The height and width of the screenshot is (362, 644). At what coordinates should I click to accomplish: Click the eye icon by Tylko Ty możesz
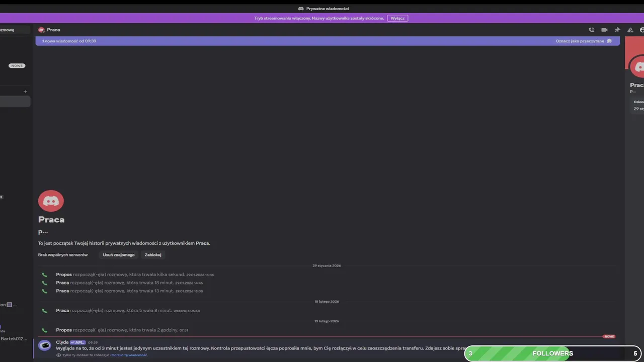tap(58, 355)
